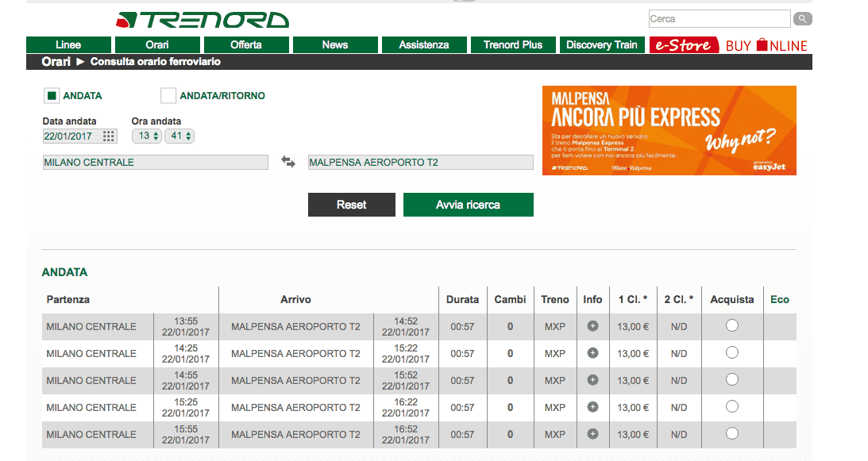Click the 13,00 € price for 13:55 train
This screenshot has width=868, height=461.
[633, 327]
